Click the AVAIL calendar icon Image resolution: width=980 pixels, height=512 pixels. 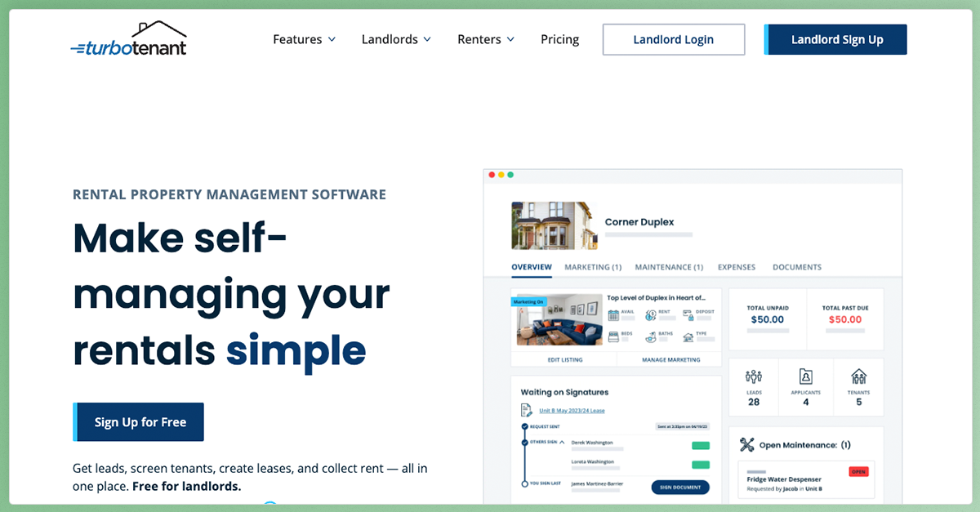pos(613,315)
